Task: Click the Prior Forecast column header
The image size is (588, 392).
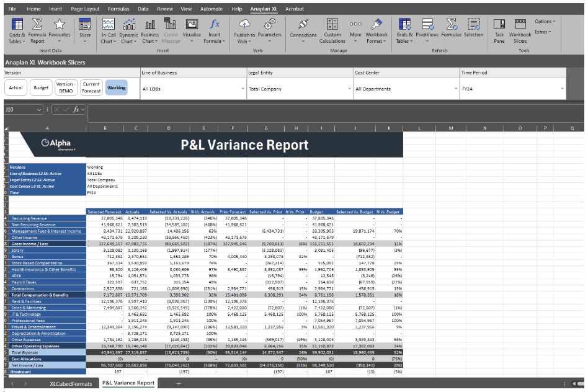Action: [233, 212]
